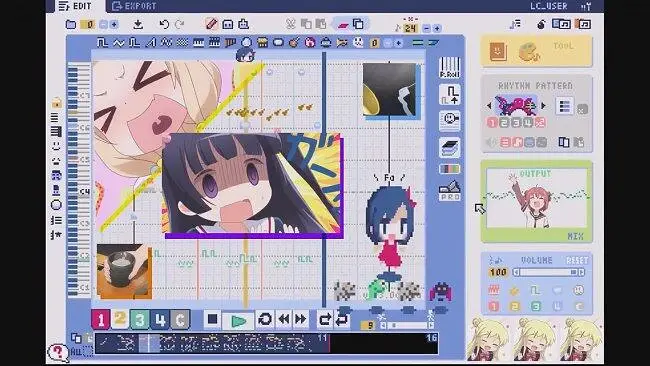Choose the square wave instrument
This screenshot has width=650, height=366.
point(102,42)
